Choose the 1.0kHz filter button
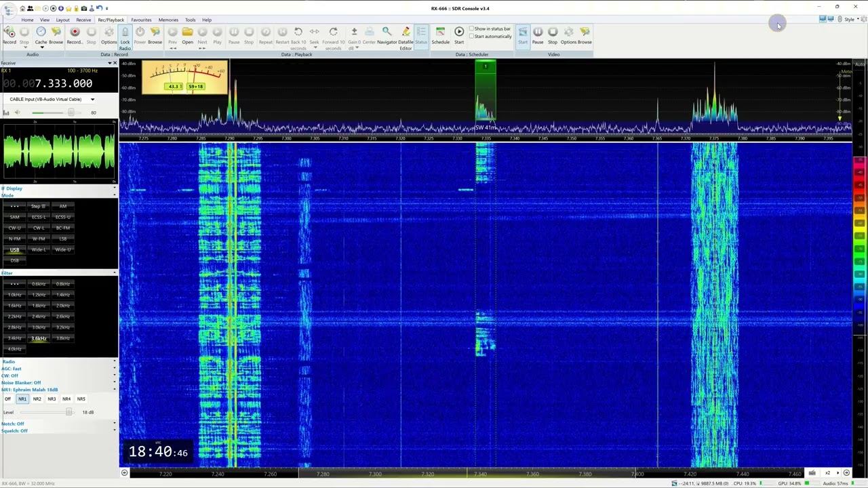 pos(14,295)
